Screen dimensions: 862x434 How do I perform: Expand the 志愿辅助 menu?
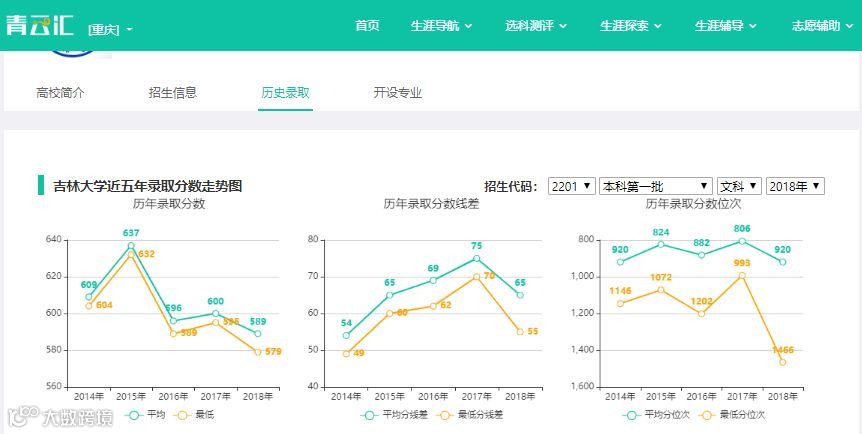[x=822, y=26]
